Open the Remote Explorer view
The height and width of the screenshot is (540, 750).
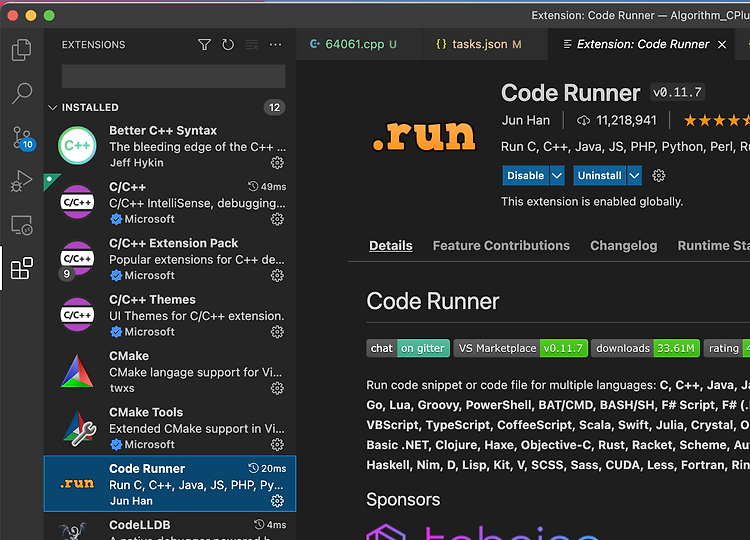click(22, 225)
